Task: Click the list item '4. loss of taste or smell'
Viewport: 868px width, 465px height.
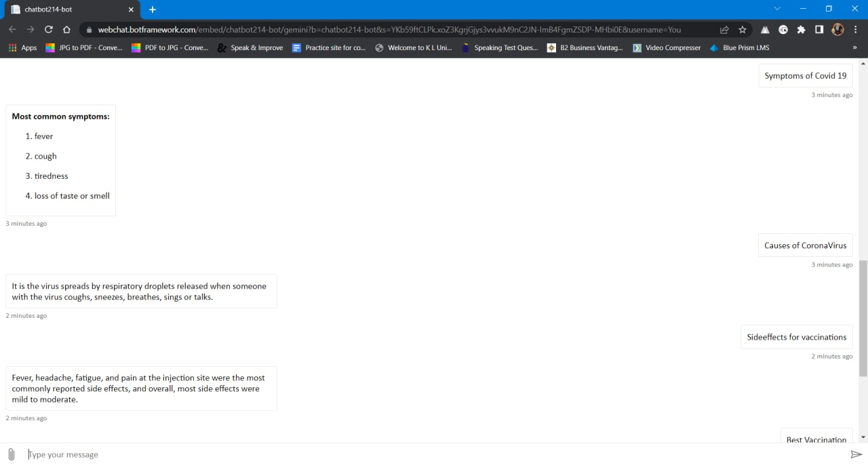Action: [68, 196]
